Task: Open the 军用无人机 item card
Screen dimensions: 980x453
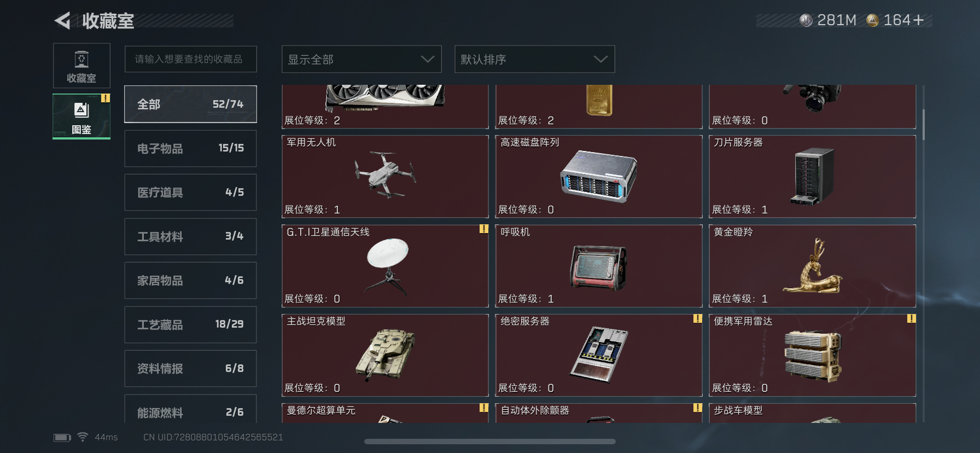Action: point(385,176)
